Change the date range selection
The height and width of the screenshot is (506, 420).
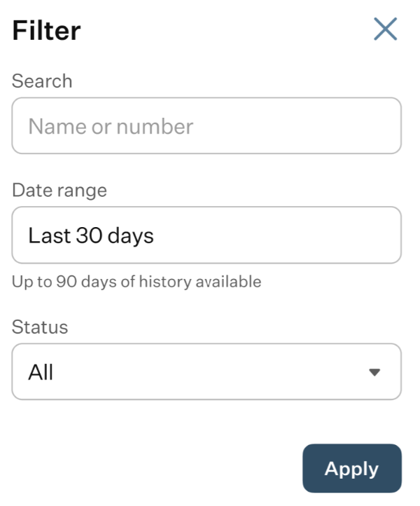coord(206,235)
